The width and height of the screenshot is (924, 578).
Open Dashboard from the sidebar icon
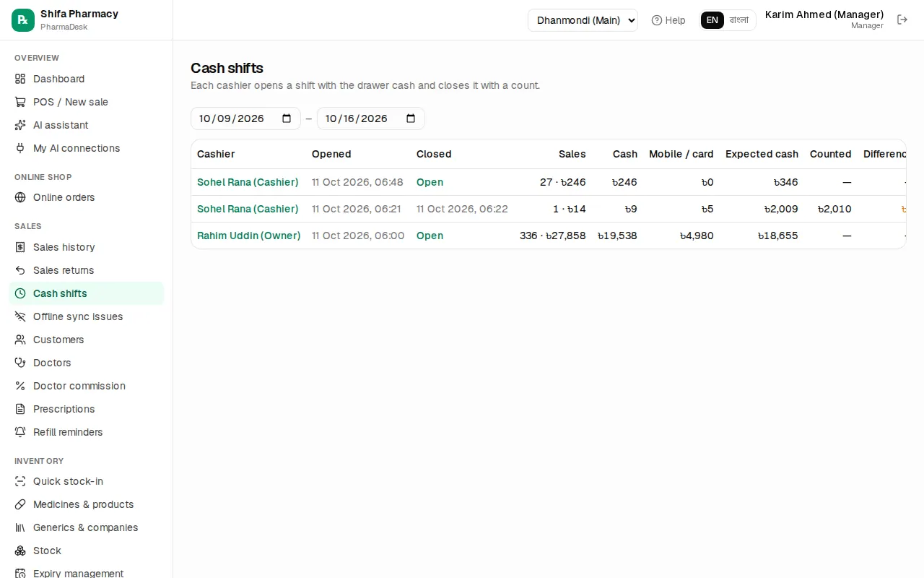(x=20, y=79)
